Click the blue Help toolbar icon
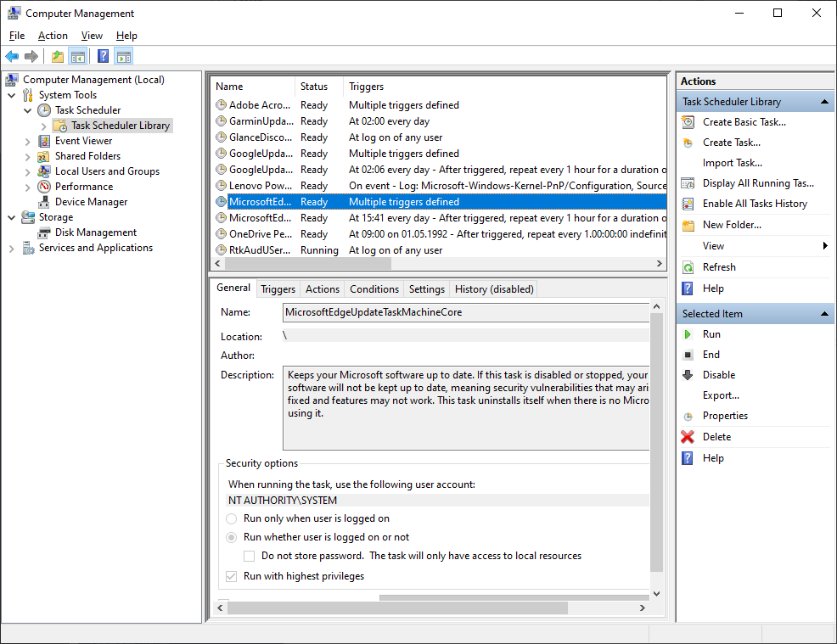The width and height of the screenshot is (837, 644). (x=103, y=57)
